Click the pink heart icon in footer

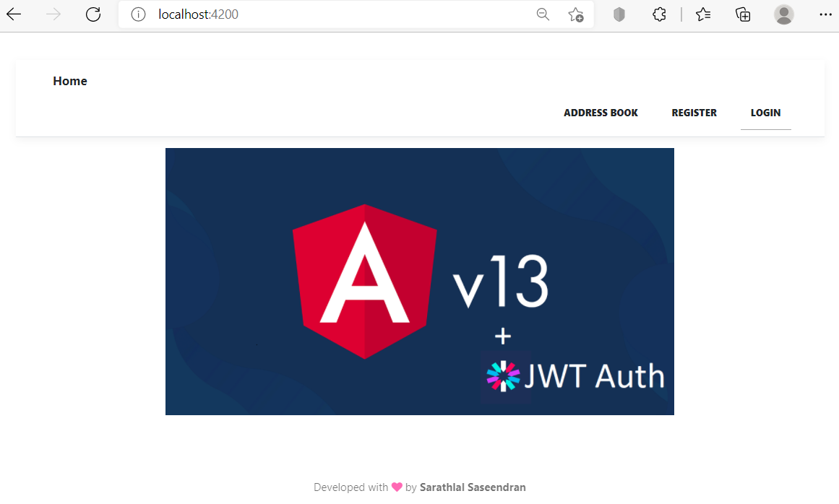pos(397,487)
